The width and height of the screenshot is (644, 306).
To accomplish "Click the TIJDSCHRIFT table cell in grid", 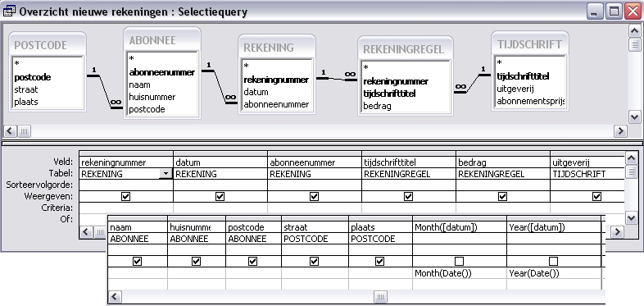I will coord(587,174).
